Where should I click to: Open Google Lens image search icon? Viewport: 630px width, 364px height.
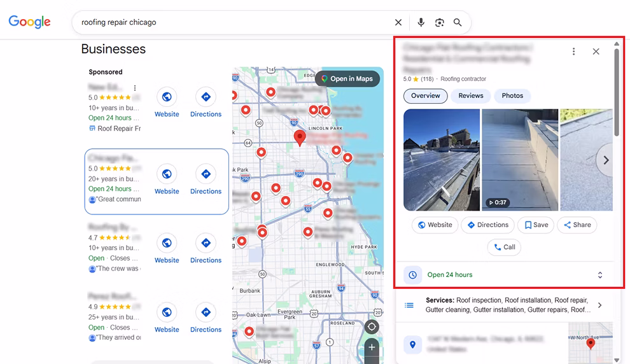(440, 22)
